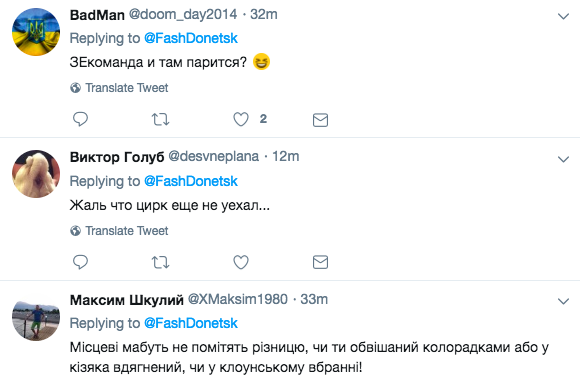This screenshot has width=580, height=380.
Task: Retweet Виктор Голуб's tweet
Action: point(161,262)
